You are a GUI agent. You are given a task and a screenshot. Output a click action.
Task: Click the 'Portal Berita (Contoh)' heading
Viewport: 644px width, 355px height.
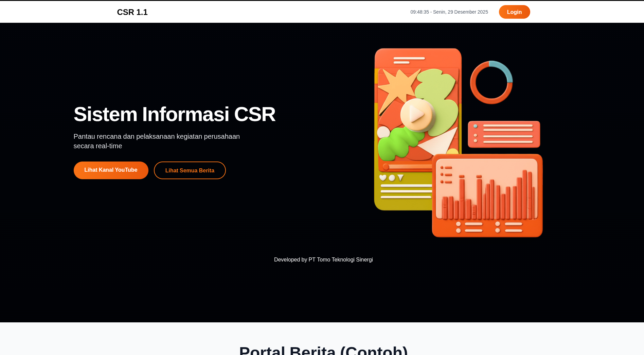pyautogui.click(x=323, y=350)
